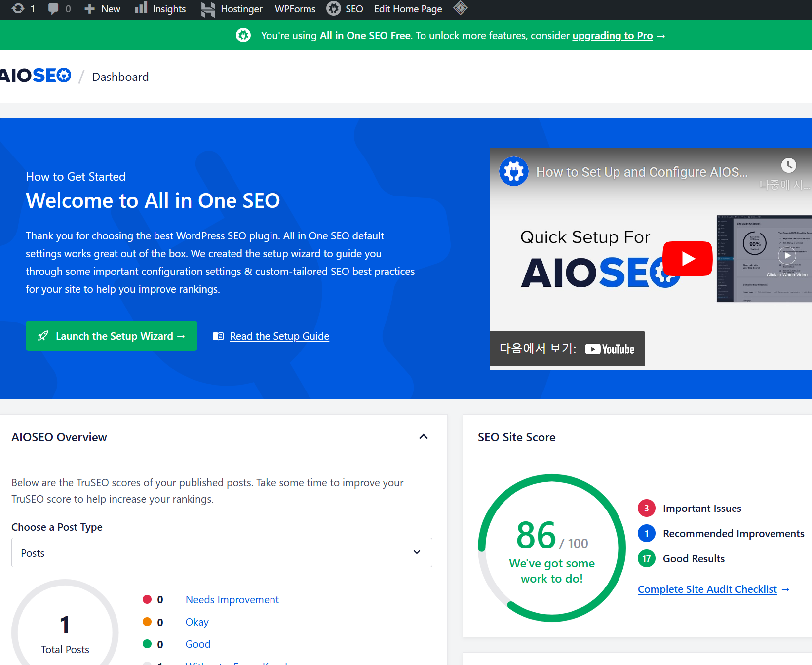Play the YouTube setup video
Screen dimensions: 812x665
[x=688, y=258]
